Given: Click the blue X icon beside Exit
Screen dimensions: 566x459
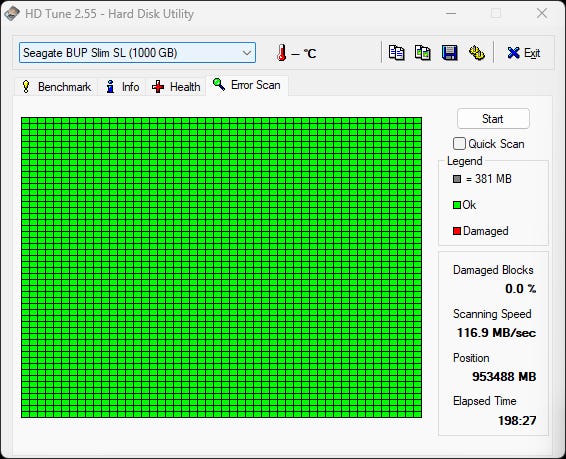Looking at the screenshot, I should coord(513,53).
